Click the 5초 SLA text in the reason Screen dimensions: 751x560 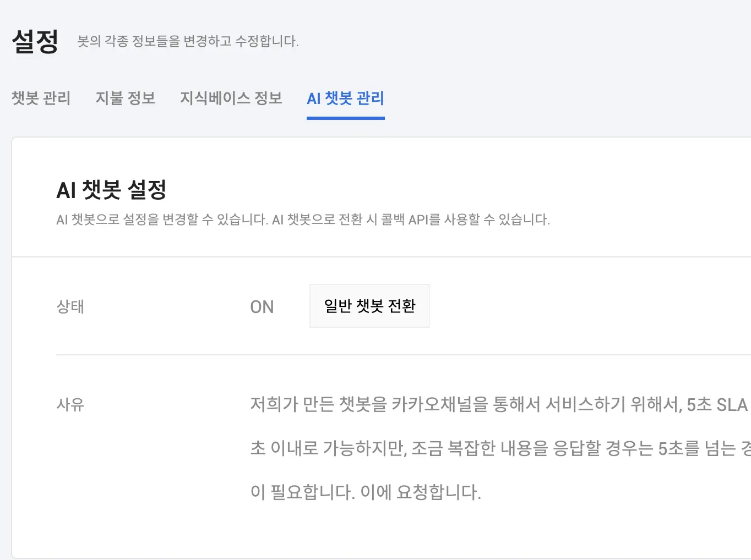717,405
